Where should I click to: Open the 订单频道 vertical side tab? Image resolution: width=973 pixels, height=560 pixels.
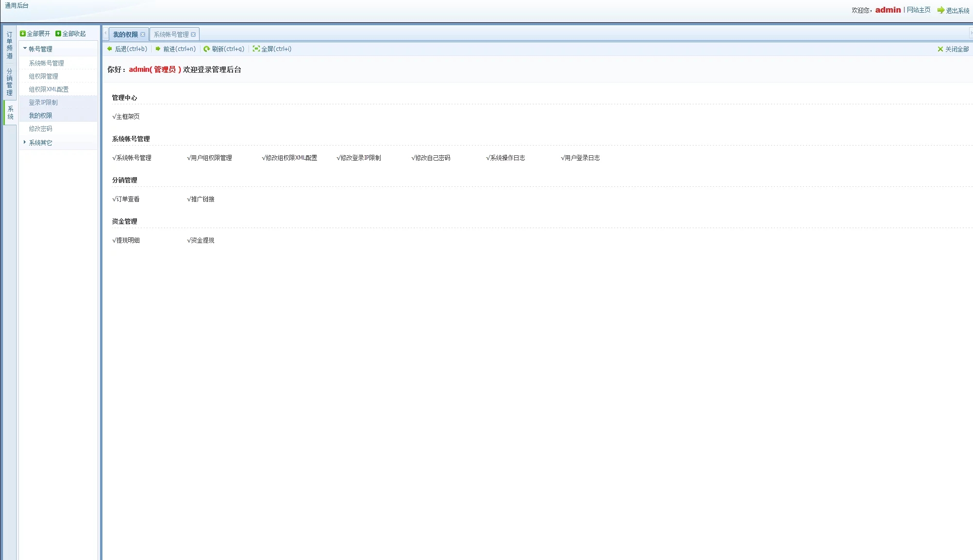coord(9,45)
